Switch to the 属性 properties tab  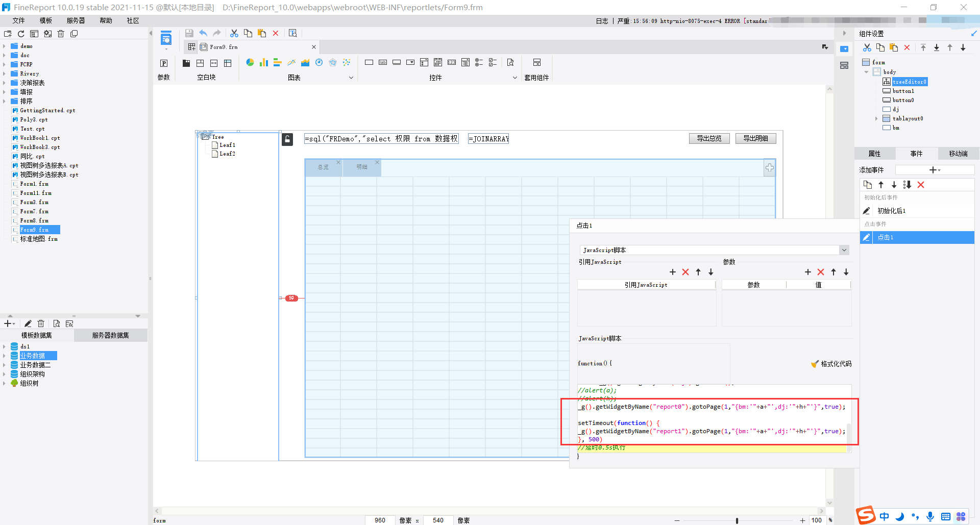coord(874,154)
